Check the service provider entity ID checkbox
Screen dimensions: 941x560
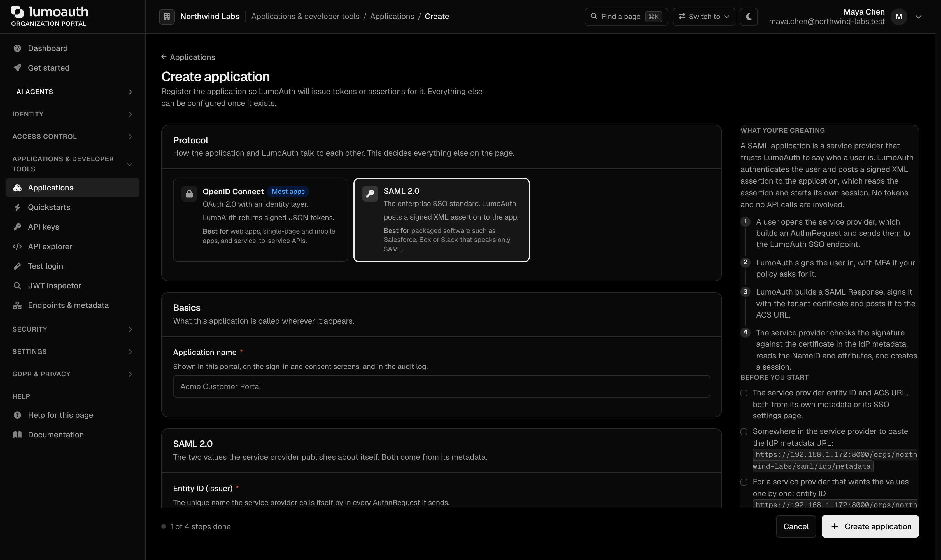[744, 393]
